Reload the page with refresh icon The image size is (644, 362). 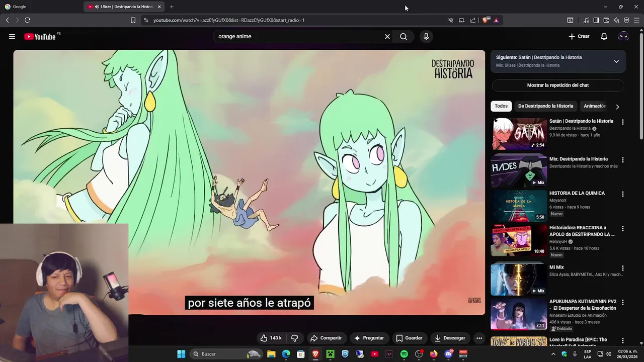tap(27, 20)
